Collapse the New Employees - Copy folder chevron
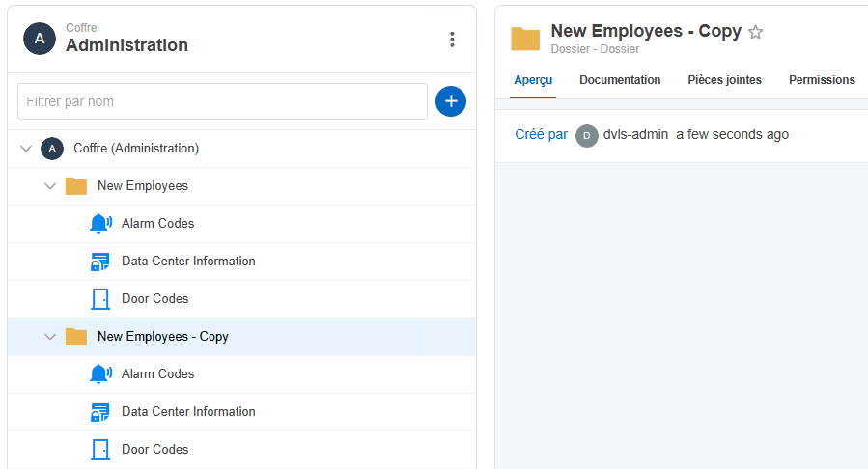 (50, 337)
